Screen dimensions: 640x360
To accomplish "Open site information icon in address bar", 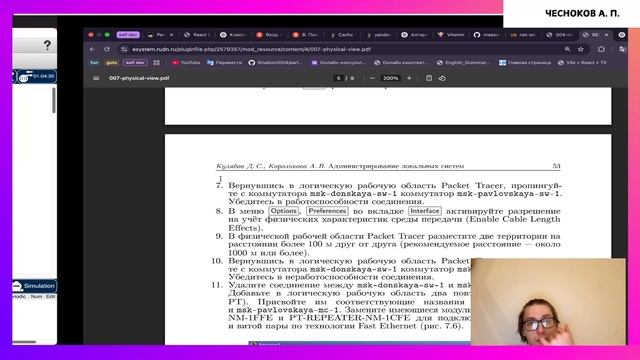I will (x=124, y=49).
